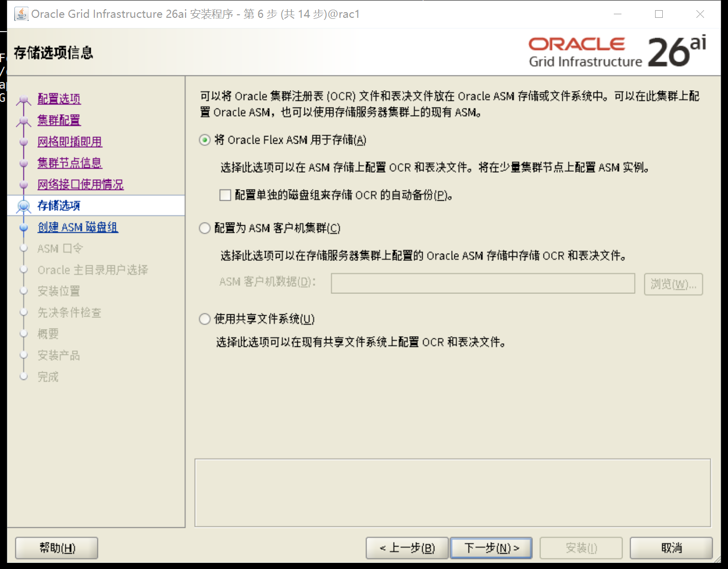Click the 存储选项 step marker icon
728x569 pixels.
pyautogui.click(x=23, y=206)
